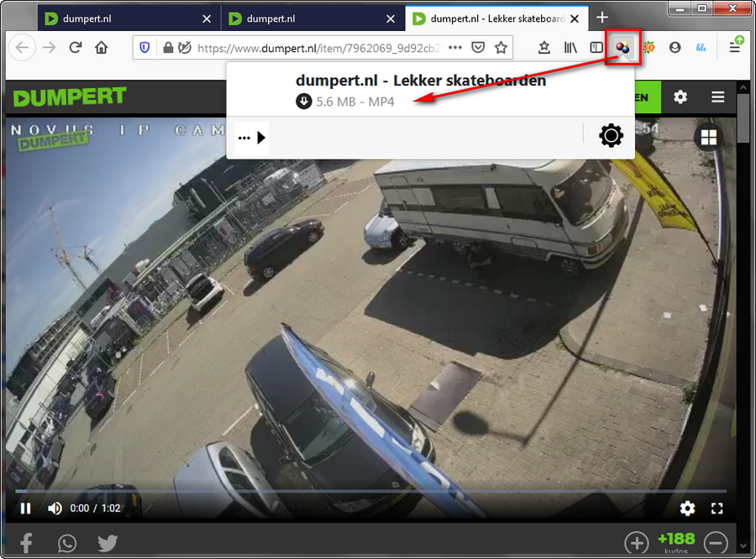756x559 pixels.
Task: Open the page actions three-dot menu
Action: pyautogui.click(x=455, y=47)
